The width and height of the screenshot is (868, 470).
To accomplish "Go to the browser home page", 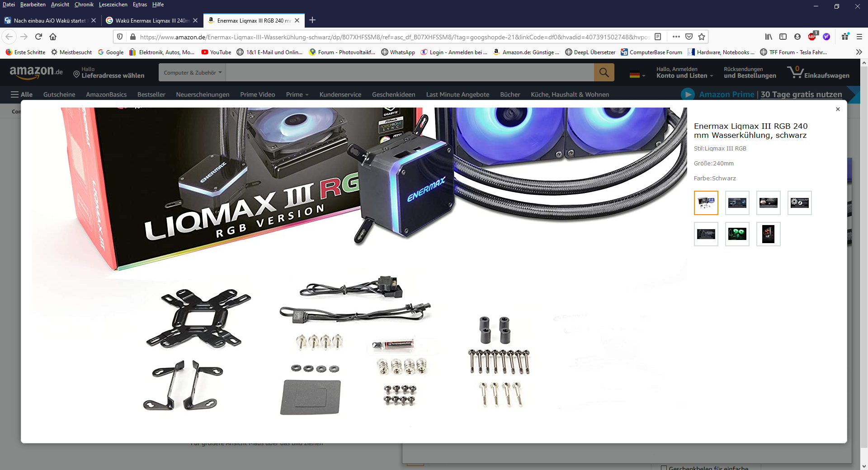I will coord(53,37).
